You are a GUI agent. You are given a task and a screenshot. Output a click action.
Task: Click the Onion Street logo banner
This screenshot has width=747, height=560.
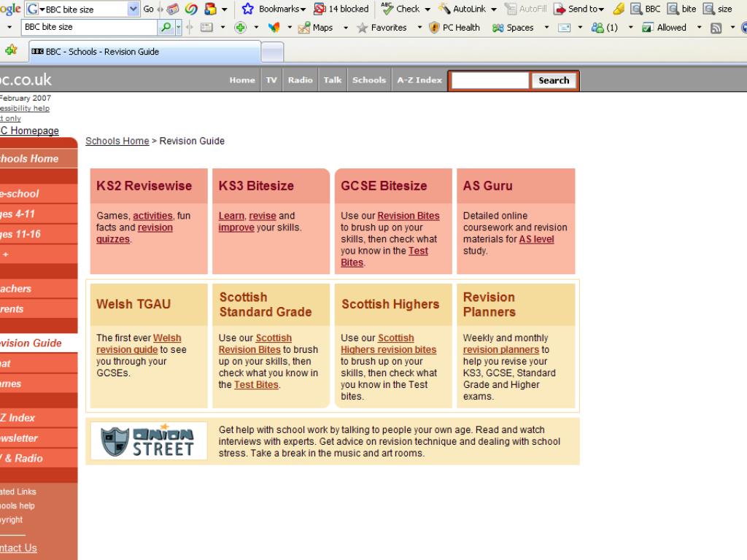149,441
